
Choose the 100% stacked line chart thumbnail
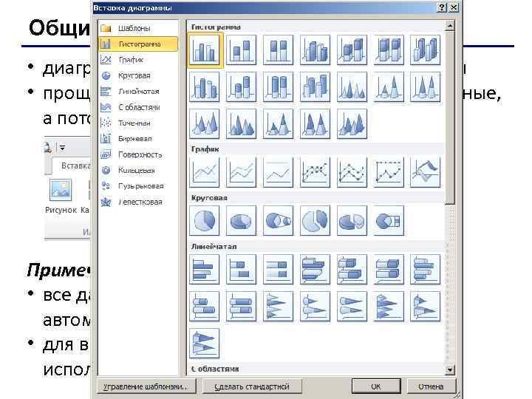coord(279,172)
